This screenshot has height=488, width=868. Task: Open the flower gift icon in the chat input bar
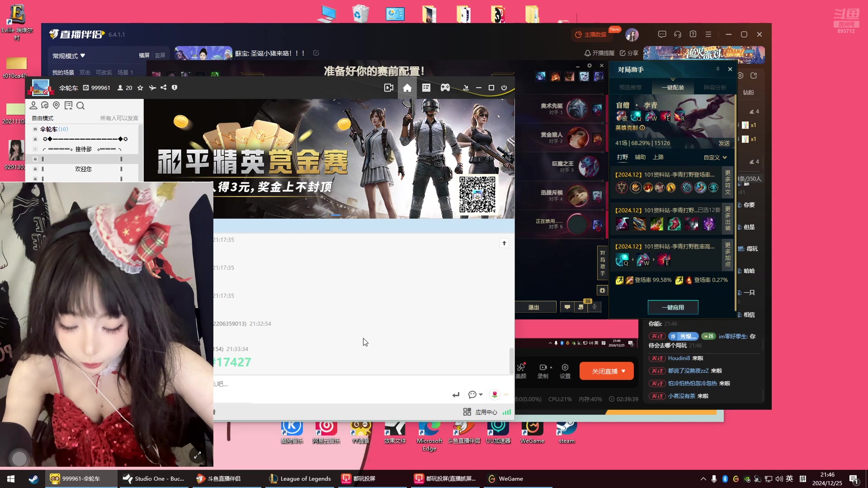coord(495,394)
